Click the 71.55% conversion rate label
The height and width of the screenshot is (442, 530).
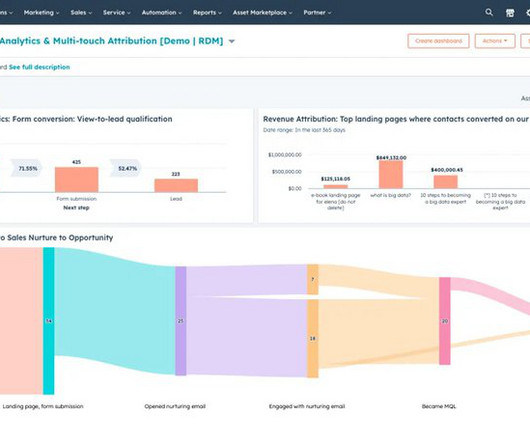(x=28, y=168)
